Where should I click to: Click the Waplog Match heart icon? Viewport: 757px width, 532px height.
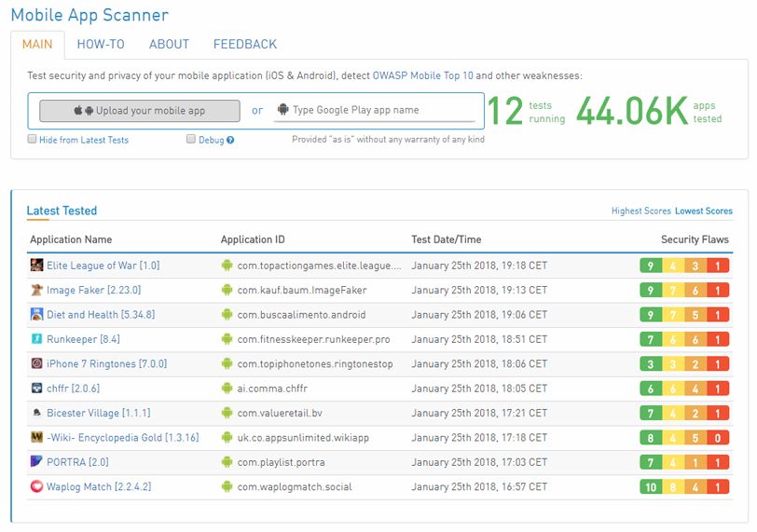coord(37,486)
